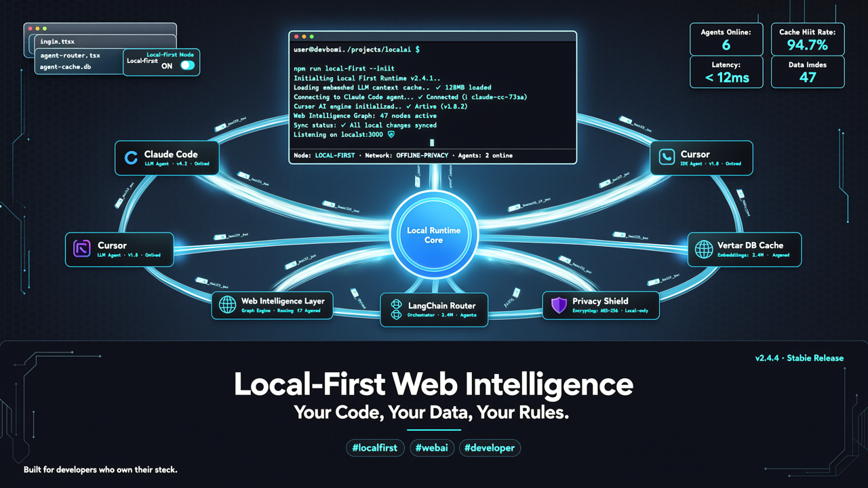Screen dimensions: 868x488
Task: Click the Privacy Shield title
Action: [x=600, y=301]
